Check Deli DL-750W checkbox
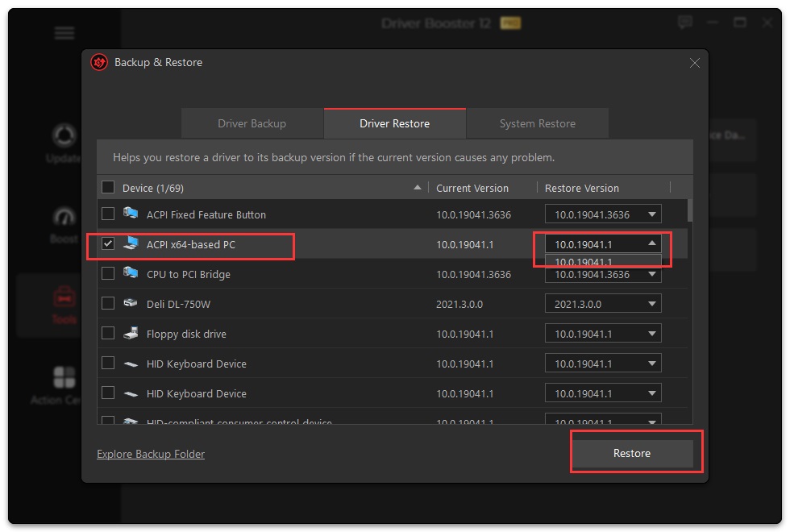The height and width of the screenshot is (532, 790). pyautogui.click(x=108, y=303)
